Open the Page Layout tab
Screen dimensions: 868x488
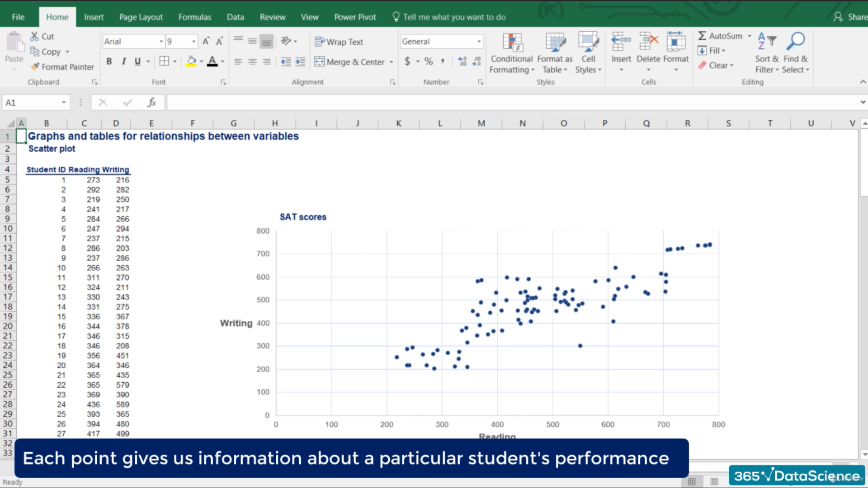pyautogui.click(x=141, y=17)
